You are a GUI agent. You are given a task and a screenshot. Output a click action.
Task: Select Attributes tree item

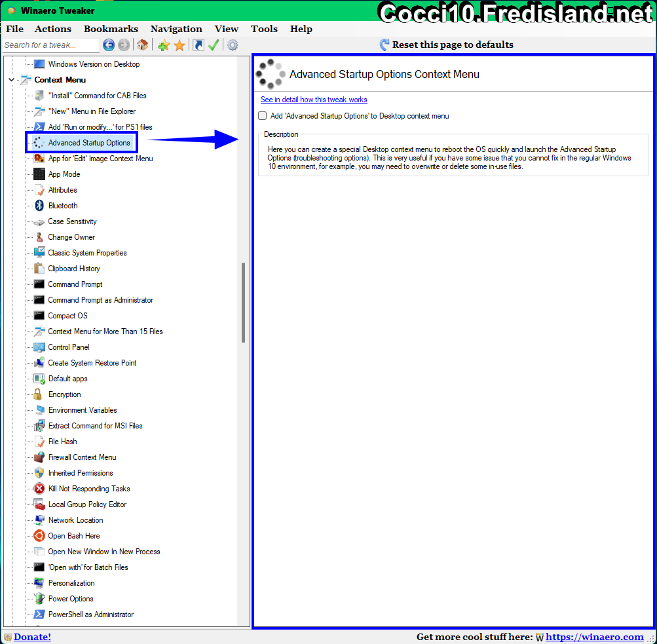[62, 190]
